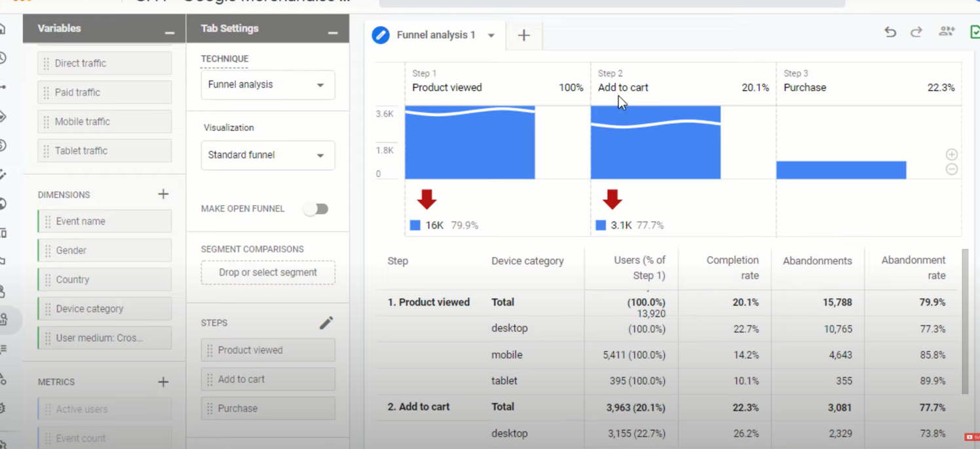The height and width of the screenshot is (449, 980).
Task: Zoom in on the funnel chart
Action: point(952,155)
